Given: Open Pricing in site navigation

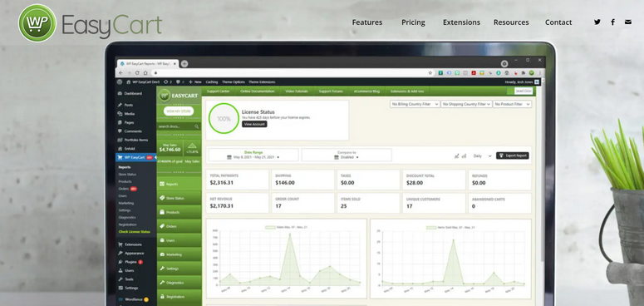Looking at the screenshot, I should click(413, 22).
